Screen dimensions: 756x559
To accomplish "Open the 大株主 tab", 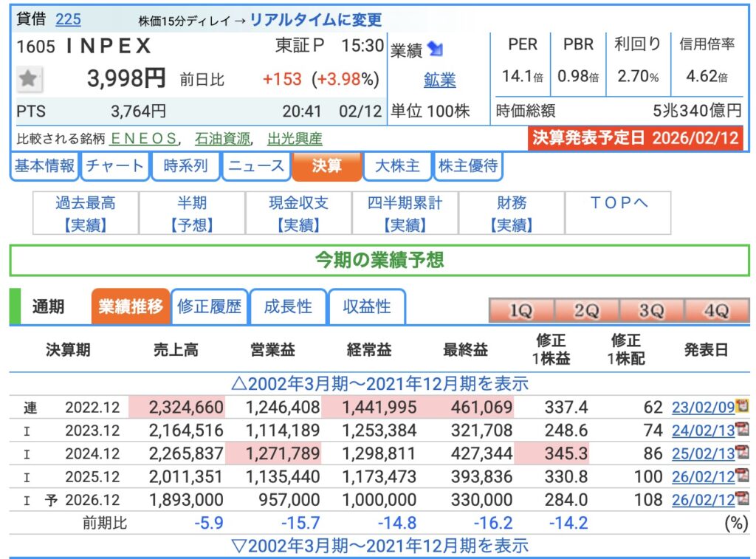I will (x=397, y=166).
